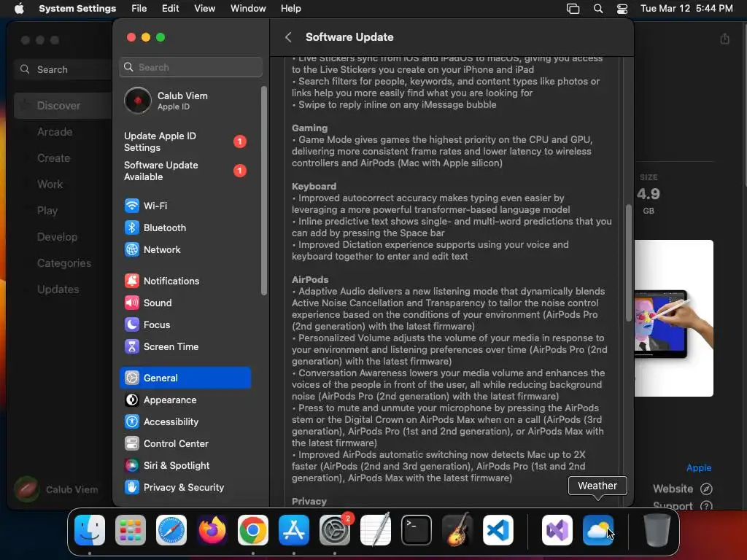Select the Sound speaker icon
This screenshot has width=747, height=560.
pos(132,303)
